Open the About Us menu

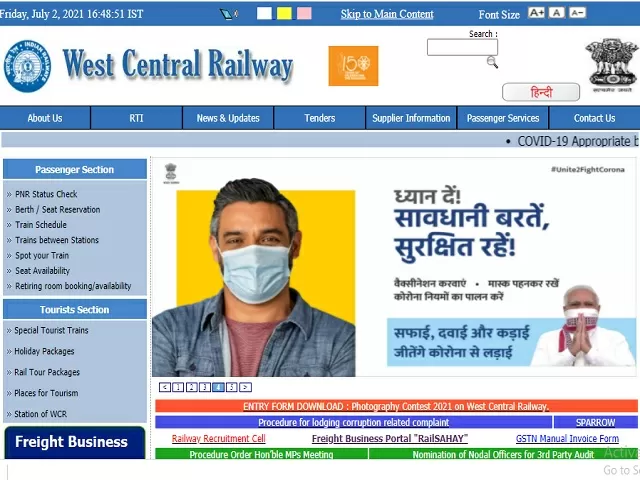click(x=45, y=118)
